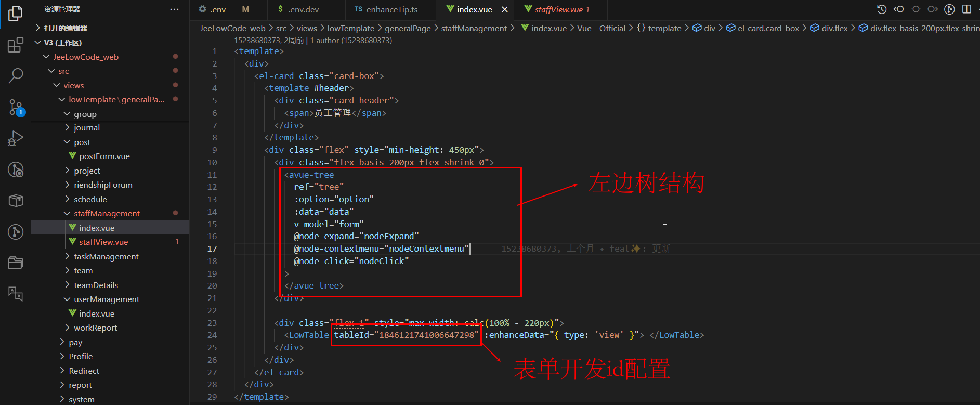Close the index.vue editor tab
Image resolution: width=980 pixels, height=405 pixels.
tap(504, 10)
